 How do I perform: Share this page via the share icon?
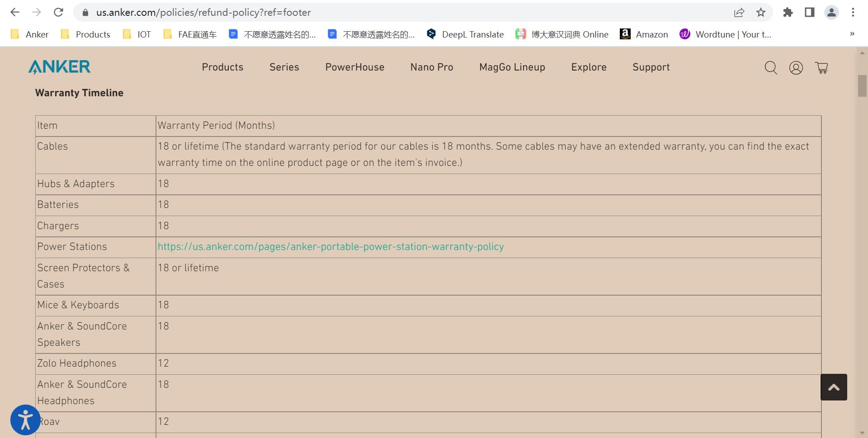tap(739, 12)
